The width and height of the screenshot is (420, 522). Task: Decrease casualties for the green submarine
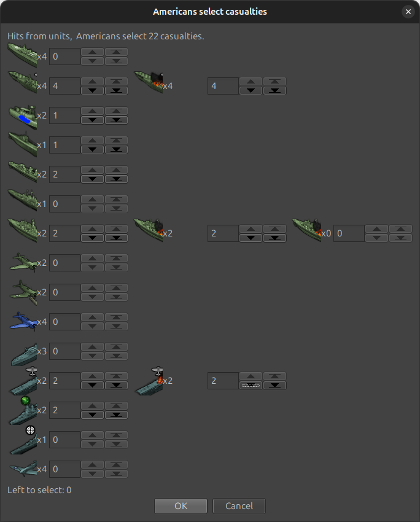(93, 149)
